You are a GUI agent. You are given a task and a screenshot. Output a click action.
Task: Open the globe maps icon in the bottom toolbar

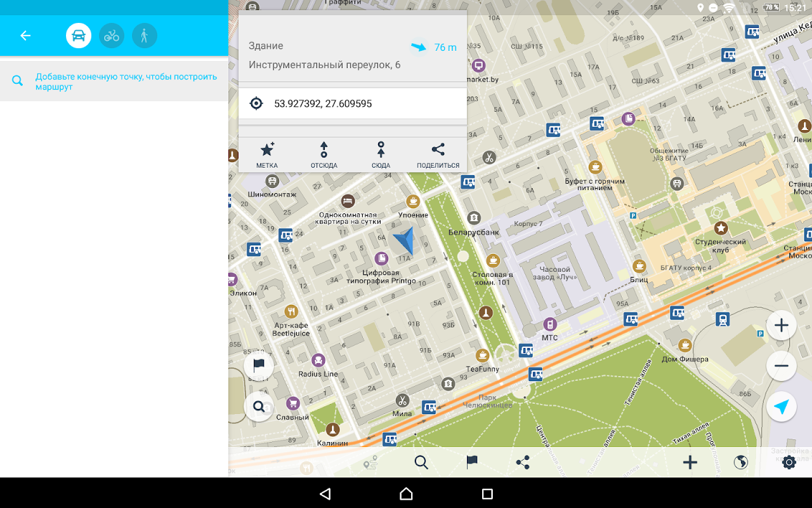point(741,462)
